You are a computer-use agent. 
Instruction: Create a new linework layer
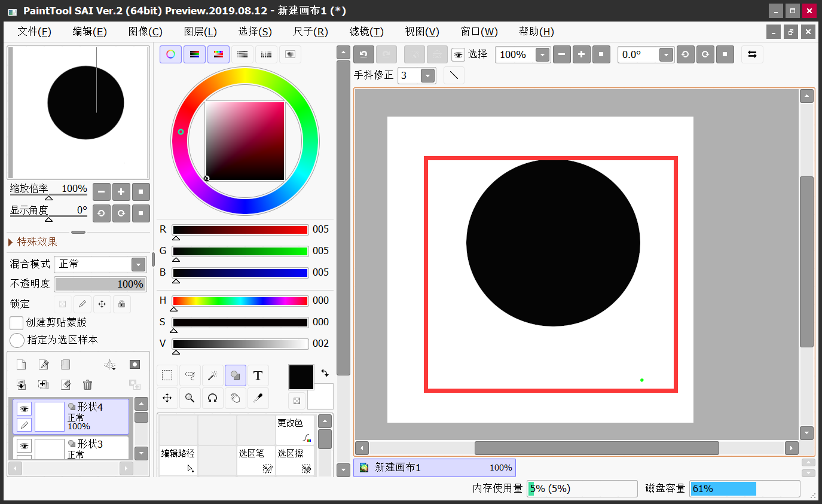tap(43, 365)
